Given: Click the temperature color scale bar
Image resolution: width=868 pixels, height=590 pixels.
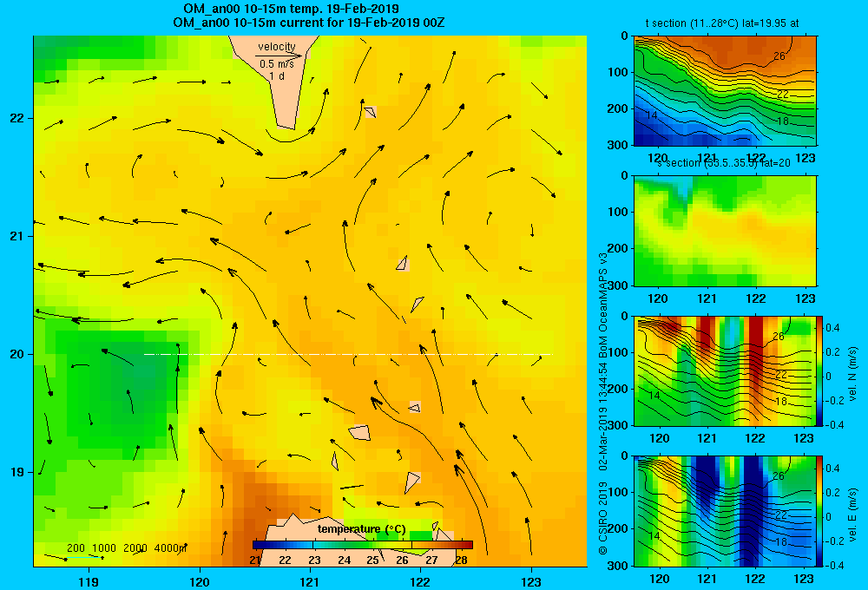Looking at the screenshot, I should 363,545.
